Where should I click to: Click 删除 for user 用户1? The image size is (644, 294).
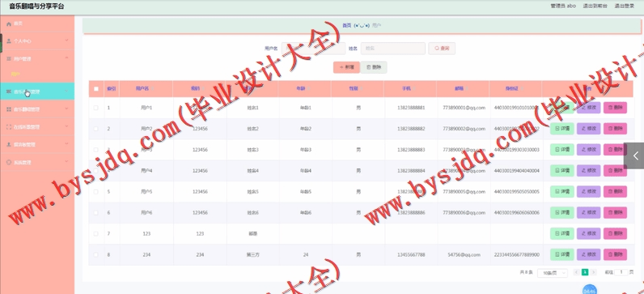615,108
